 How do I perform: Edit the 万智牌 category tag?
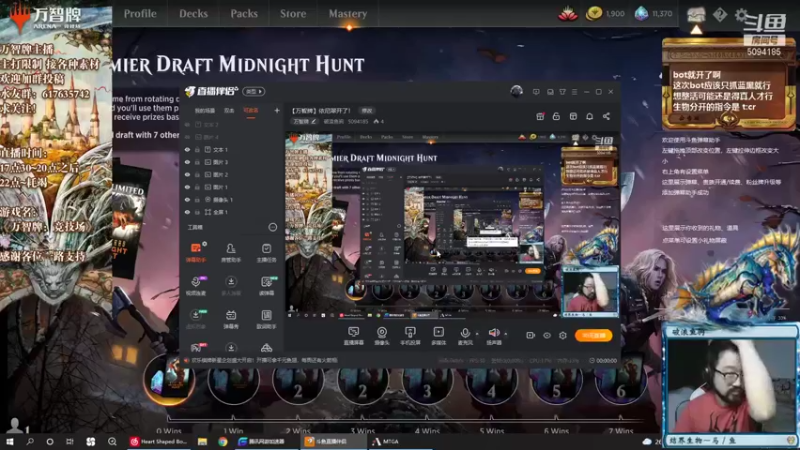pos(304,121)
